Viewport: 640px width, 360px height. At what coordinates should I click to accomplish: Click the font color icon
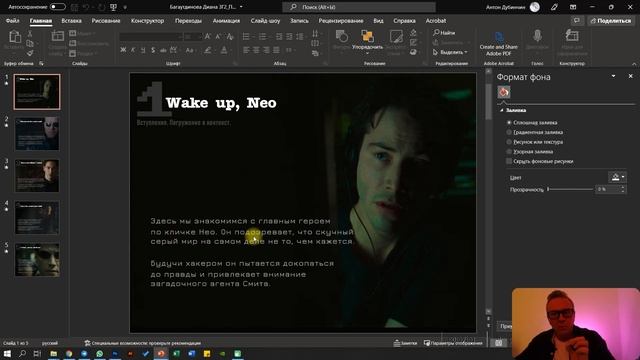click(x=224, y=50)
